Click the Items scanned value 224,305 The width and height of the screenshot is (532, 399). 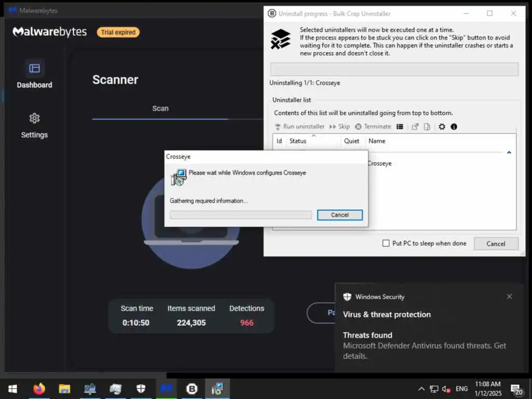(191, 323)
